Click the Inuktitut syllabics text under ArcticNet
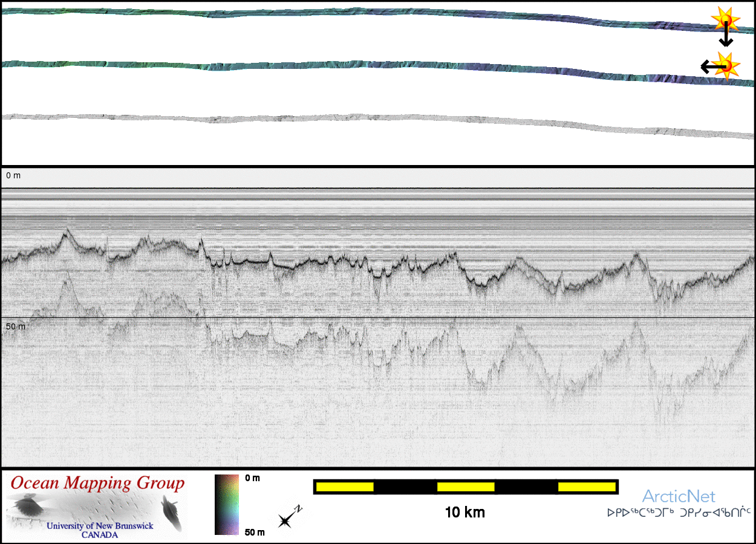The height and width of the screenshot is (544, 756). [x=679, y=513]
